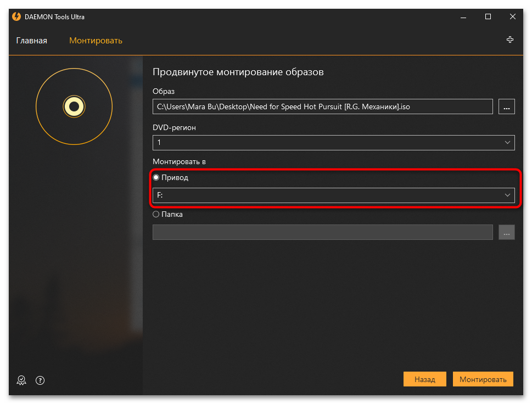Click the DAEMON Tools lightning logo icon
532x404 pixels.
[x=16, y=16]
